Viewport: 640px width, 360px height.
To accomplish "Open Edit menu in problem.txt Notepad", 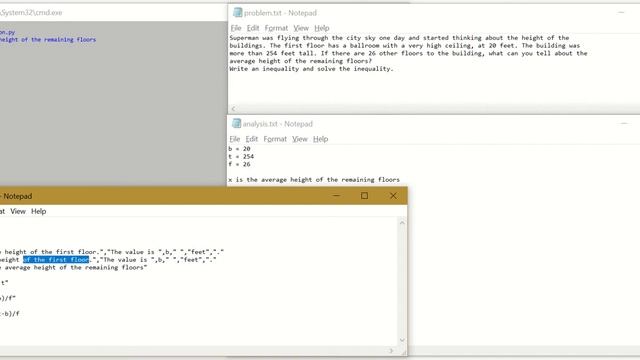I will pyautogui.click(x=253, y=28).
